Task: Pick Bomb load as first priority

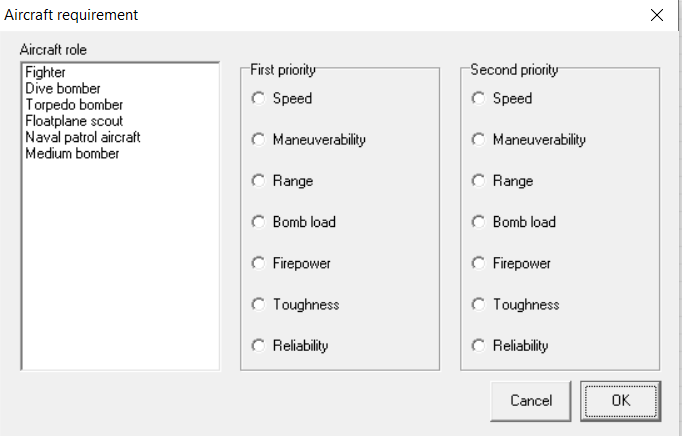Action: [259, 222]
